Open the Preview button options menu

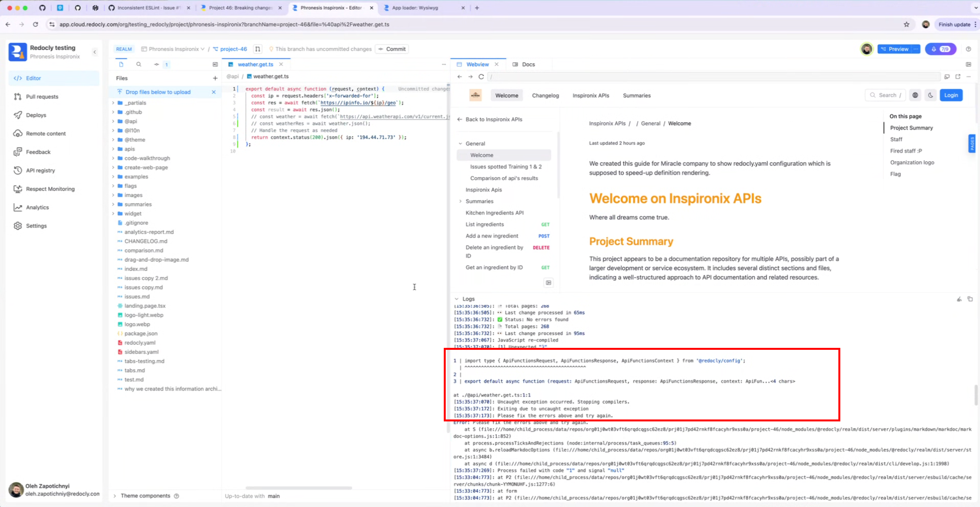point(916,49)
